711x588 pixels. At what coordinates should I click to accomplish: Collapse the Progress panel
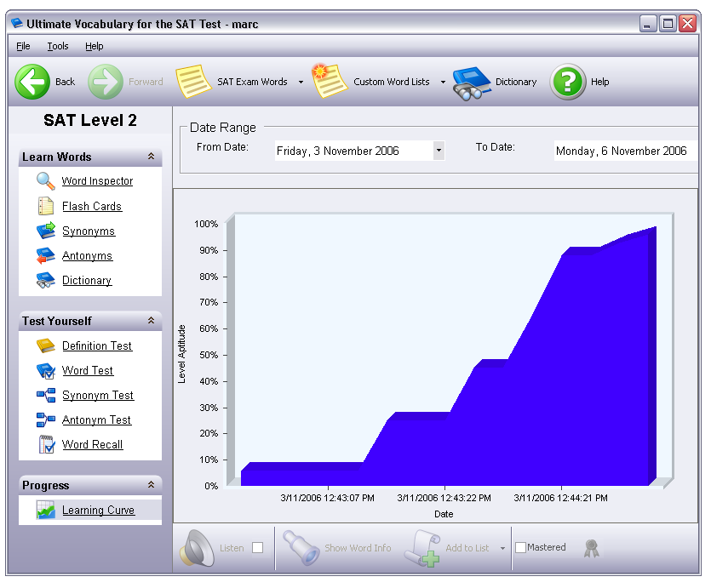151,485
